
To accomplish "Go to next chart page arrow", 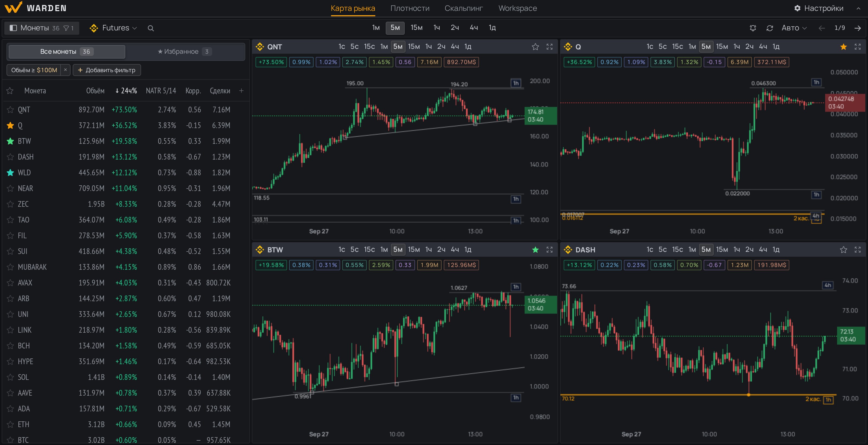I will (857, 28).
